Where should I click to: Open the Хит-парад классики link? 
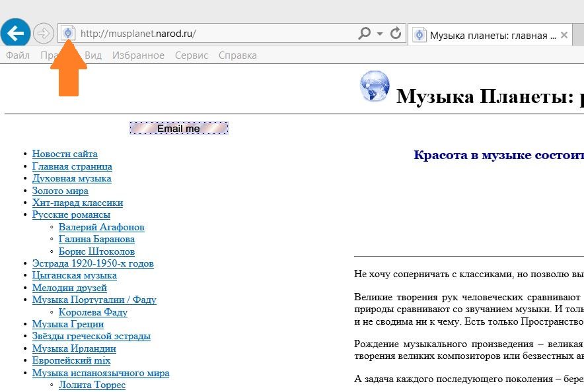(x=77, y=203)
